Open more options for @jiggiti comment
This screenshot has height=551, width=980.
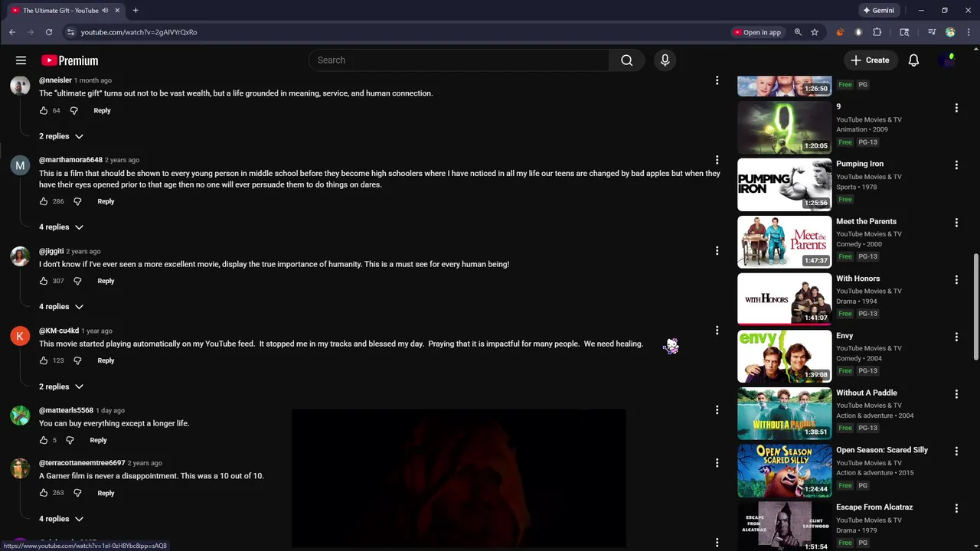click(x=717, y=251)
